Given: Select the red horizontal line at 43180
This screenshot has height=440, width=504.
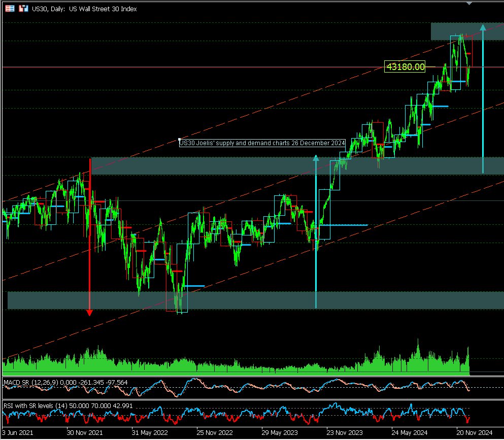Looking at the screenshot, I should pyautogui.click(x=203, y=67).
